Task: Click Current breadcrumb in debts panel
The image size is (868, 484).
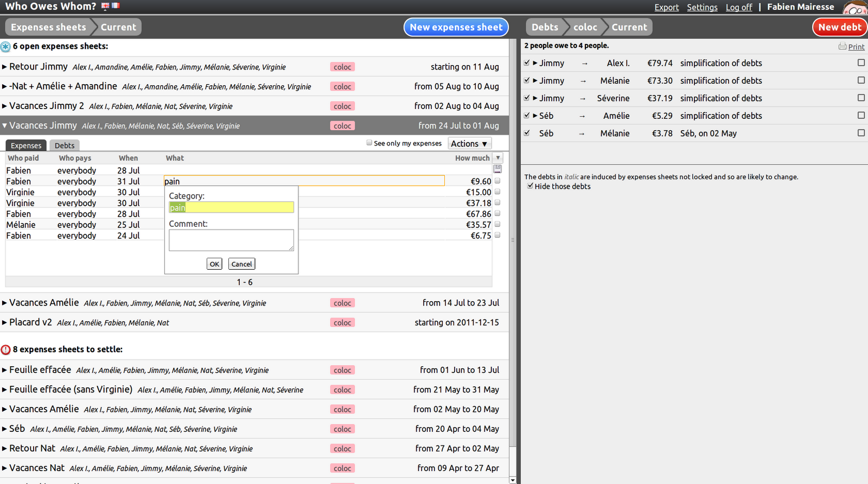Action: pos(629,27)
